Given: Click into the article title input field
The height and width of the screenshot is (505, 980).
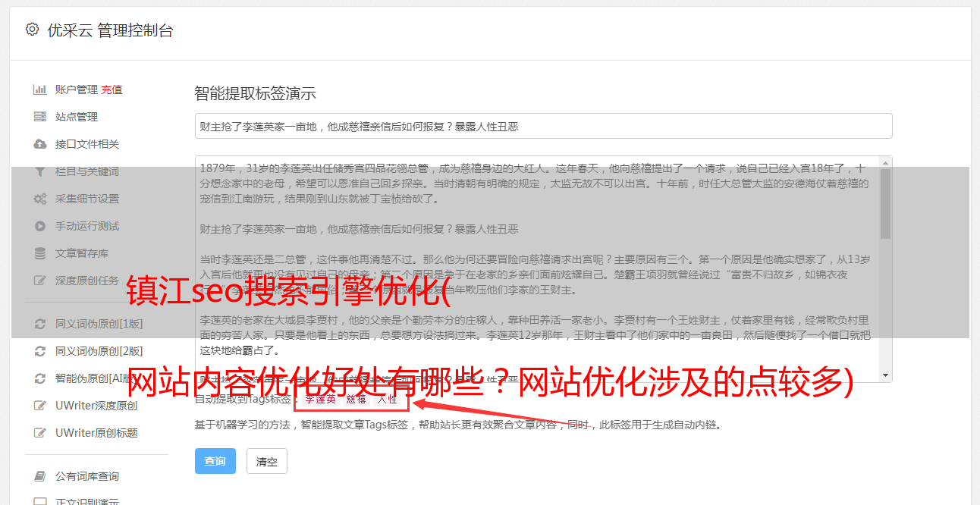Looking at the screenshot, I should coord(543,126).
